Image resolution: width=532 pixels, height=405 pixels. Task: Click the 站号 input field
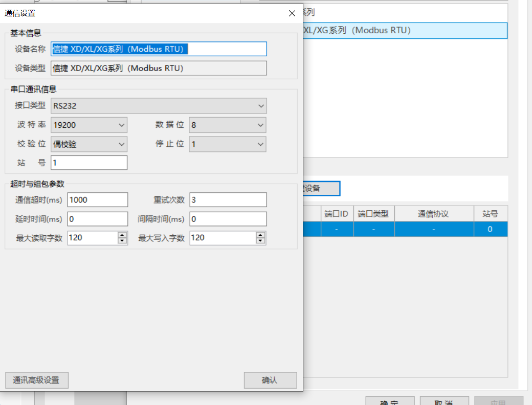pyautogui.click(x=89, y=163)
